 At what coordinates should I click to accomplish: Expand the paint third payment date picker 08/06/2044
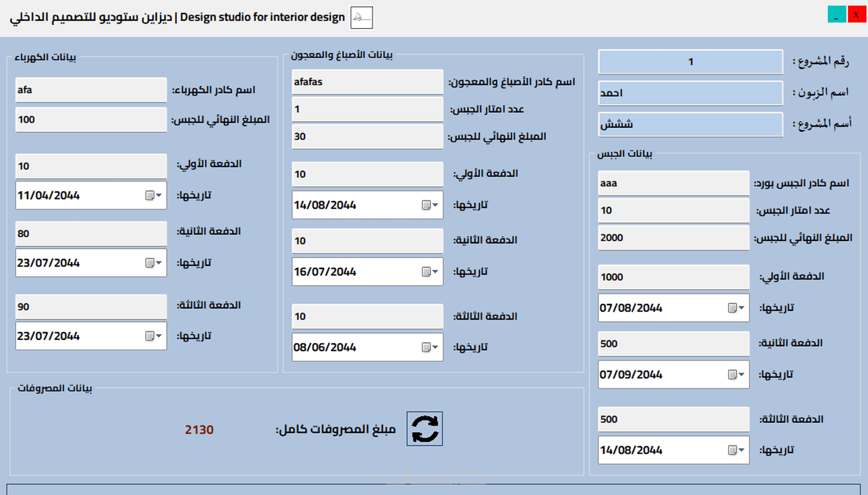429,348
